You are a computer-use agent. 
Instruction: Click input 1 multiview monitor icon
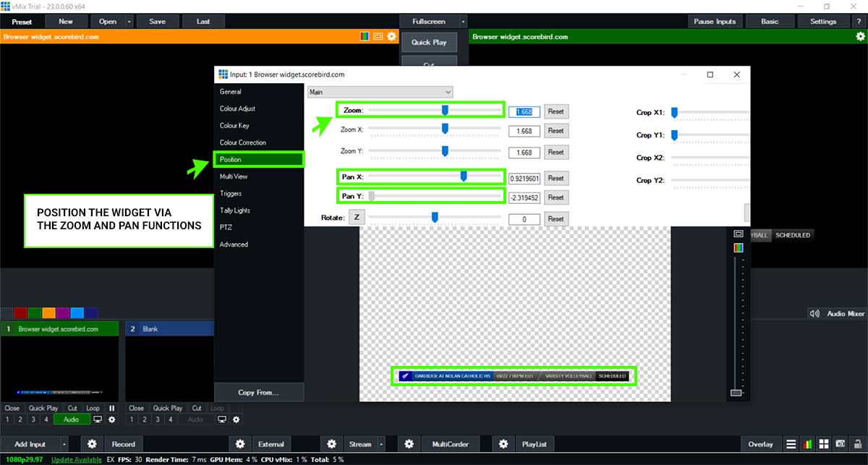coord(98,419)
